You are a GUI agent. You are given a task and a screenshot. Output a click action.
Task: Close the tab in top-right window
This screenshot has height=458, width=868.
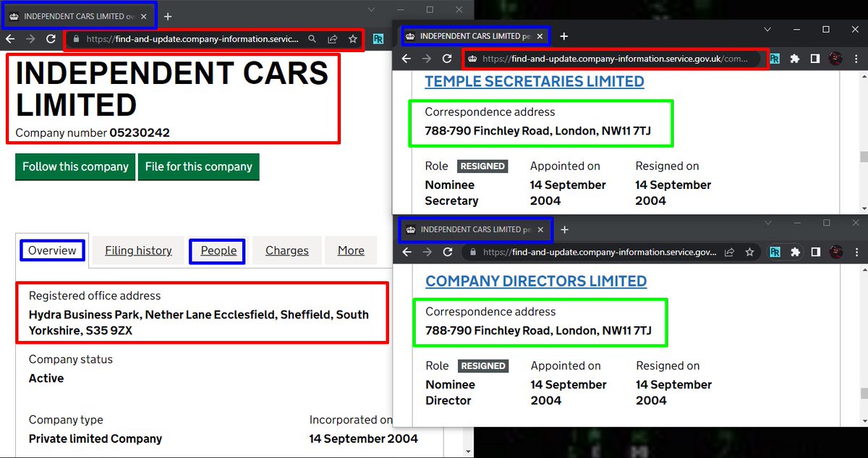[540, 35]
